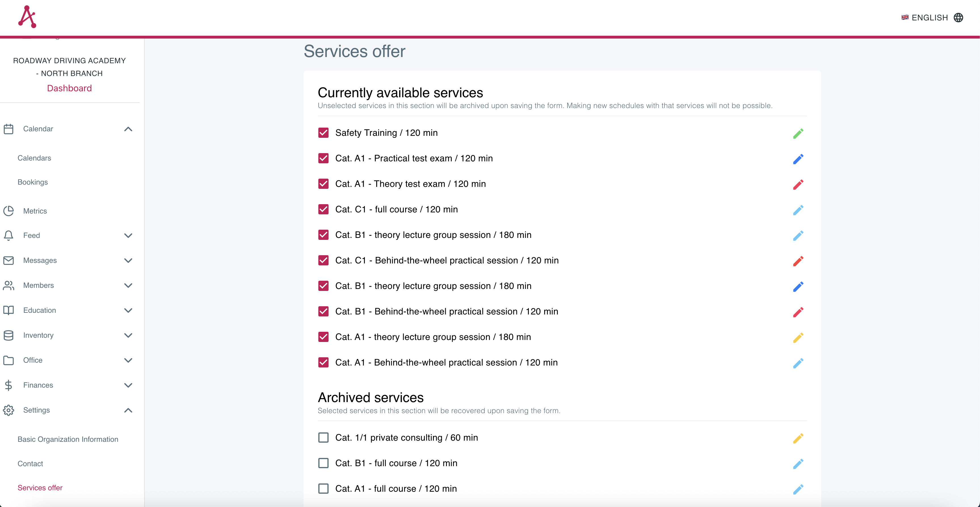Select the Metrics pie chart icon
Screen dimensions: 980x507
tap(9, 211)
